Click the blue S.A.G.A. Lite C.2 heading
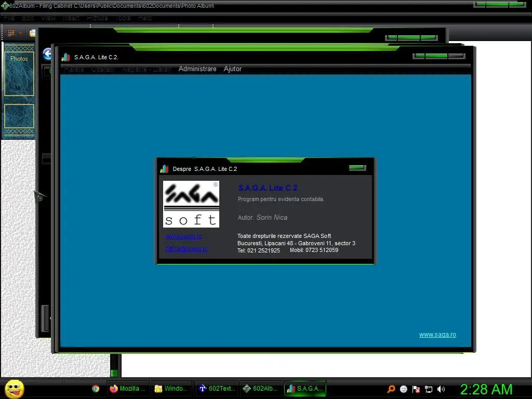 click(268, 188)
